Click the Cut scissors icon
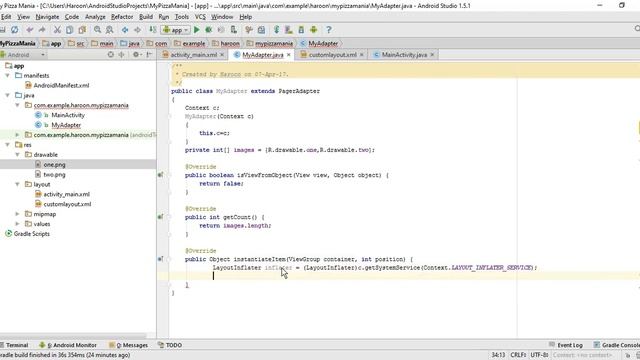The image size is (640, 360). pyautogui.click(x=57, y=30)
